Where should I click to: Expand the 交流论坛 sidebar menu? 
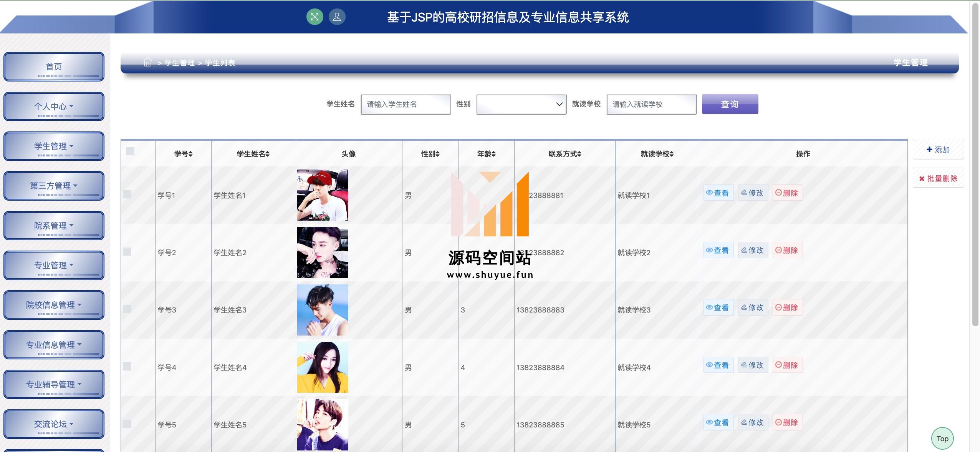click(54, 424)
